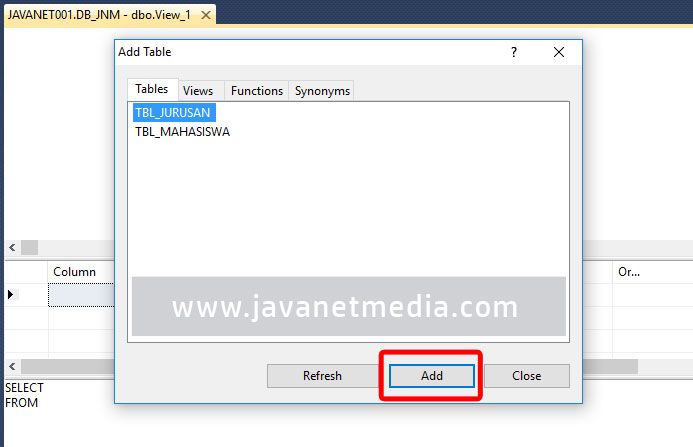Activate the JAVANET001.DB_JNM - dbo.View_1 tab
693x447 pixels.
pos(99,15)
